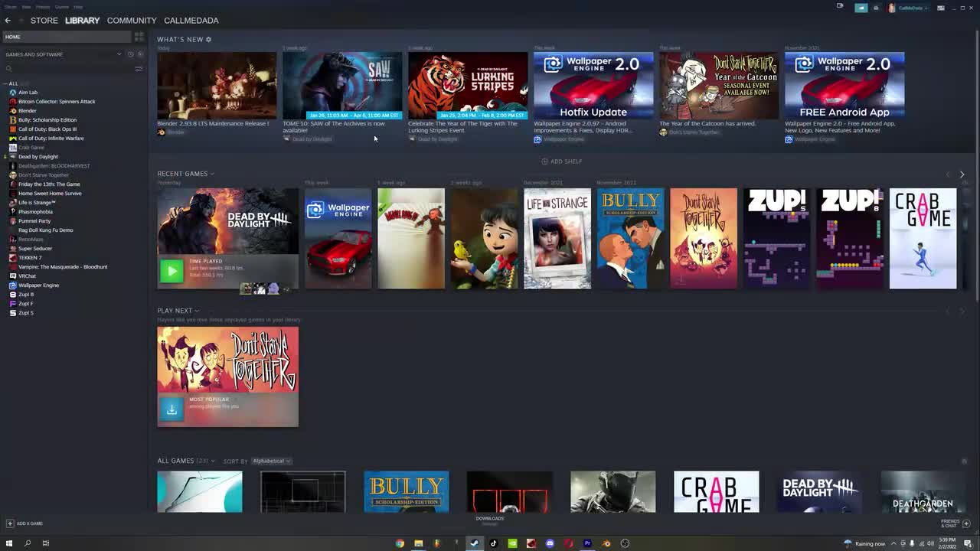
Task: Open the Friends & Chat panel
Action: pyautogui.click(x=950, y=523)
